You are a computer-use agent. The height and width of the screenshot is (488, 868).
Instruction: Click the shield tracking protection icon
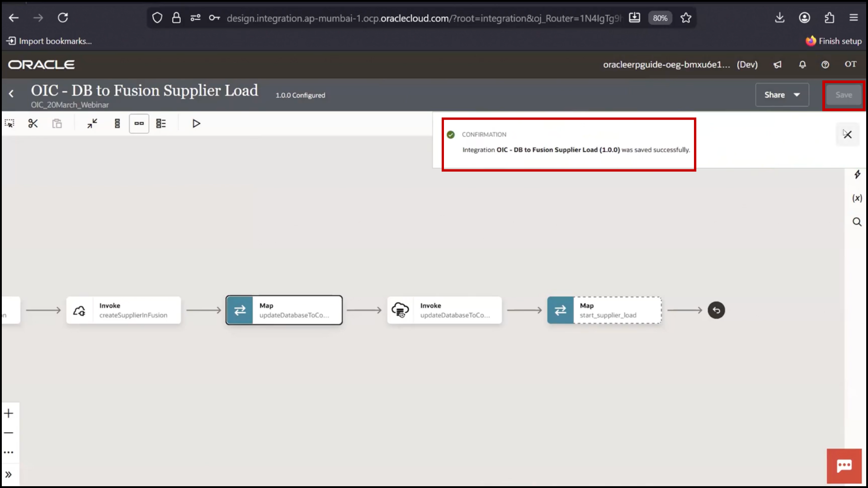[x=157, y=18]
